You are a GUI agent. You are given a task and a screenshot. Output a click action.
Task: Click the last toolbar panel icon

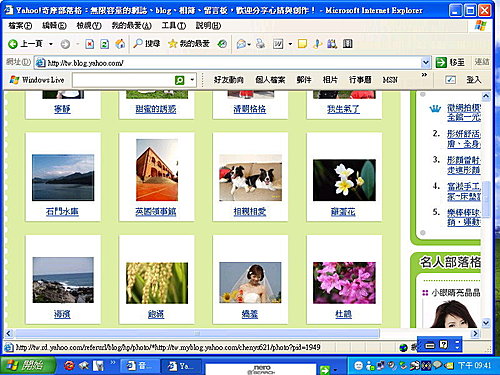(348, 44)
